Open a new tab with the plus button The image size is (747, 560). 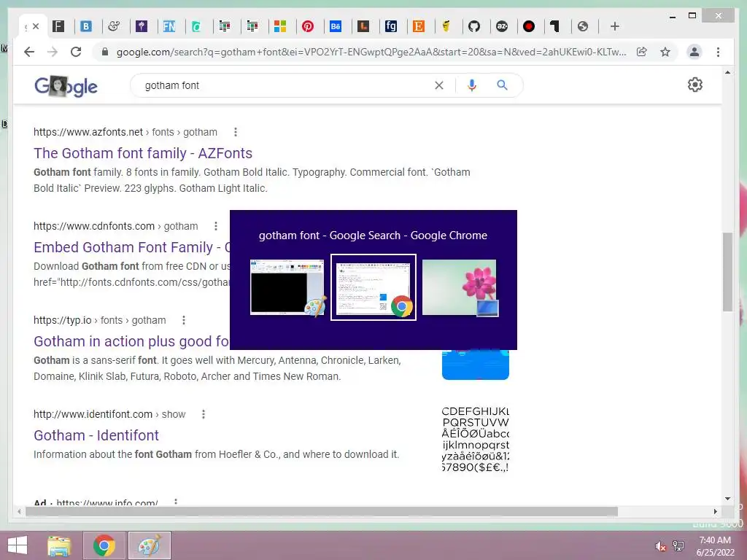[614, 26]
